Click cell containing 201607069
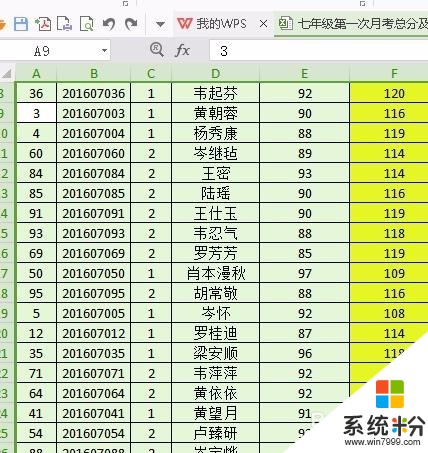Image resolution: width=428 pixels, height=453 pixels. tap(94, 253)
